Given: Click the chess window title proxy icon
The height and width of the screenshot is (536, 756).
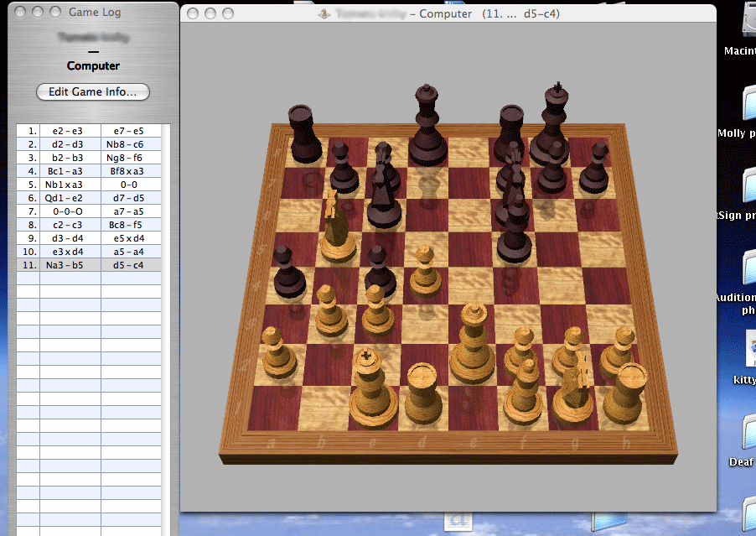Looking at the screenshot, I should [x=324, y=14].
